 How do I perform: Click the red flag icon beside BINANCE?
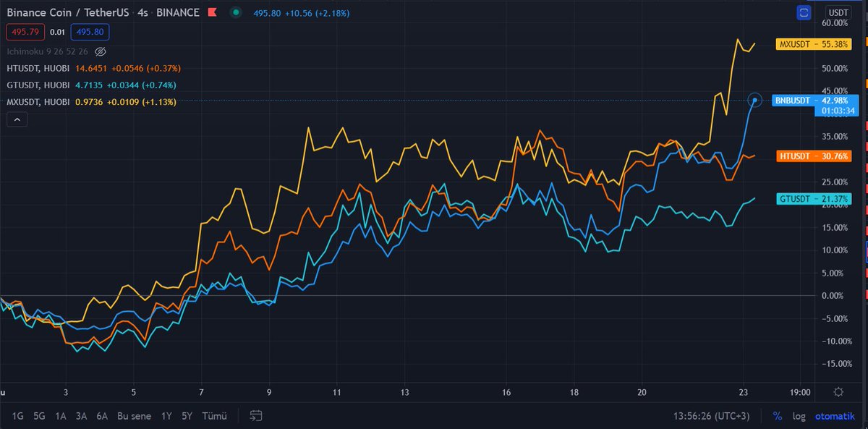coord(212,12)
